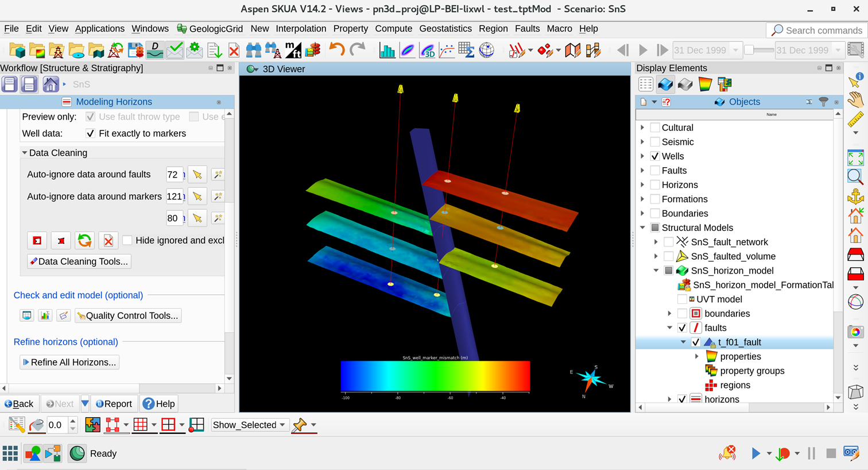
Task: Click the filter funnel in Objects panel
Action: coord(823,102)
